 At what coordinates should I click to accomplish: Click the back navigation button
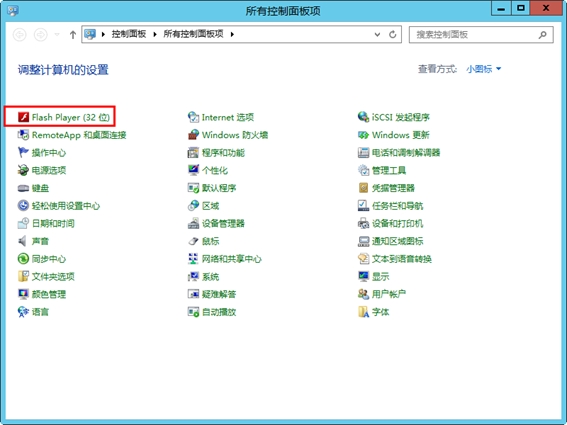(20, 35)
